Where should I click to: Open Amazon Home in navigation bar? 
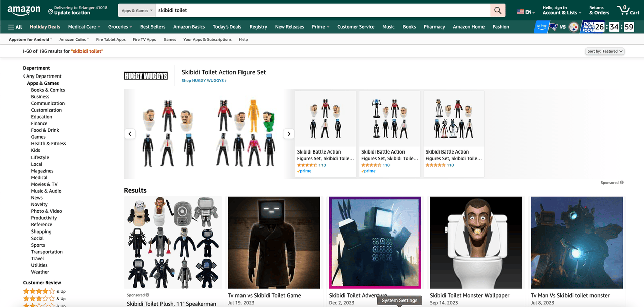tap(468, 27)
